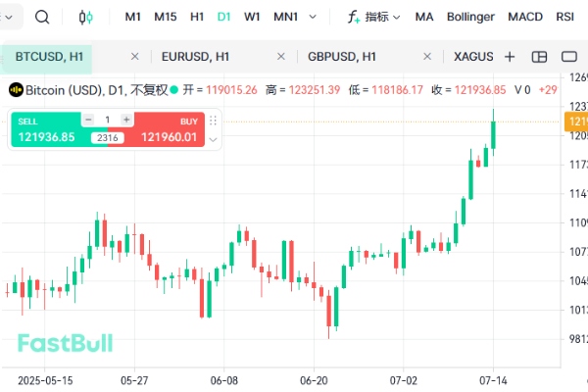
Task: Click the red BUY button
Action: pyautogui.click(x=169, y=129)
